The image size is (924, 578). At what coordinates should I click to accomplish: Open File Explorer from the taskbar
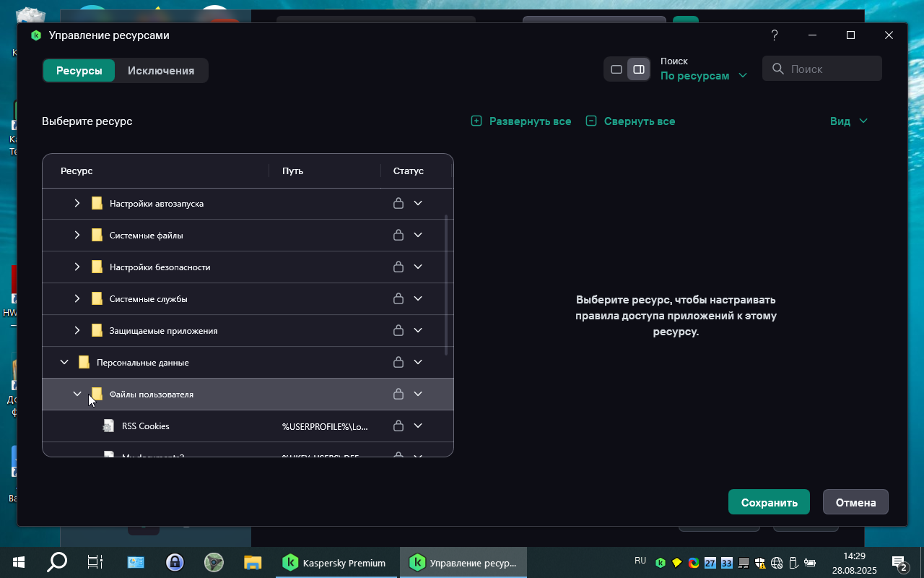click(252, 562)
